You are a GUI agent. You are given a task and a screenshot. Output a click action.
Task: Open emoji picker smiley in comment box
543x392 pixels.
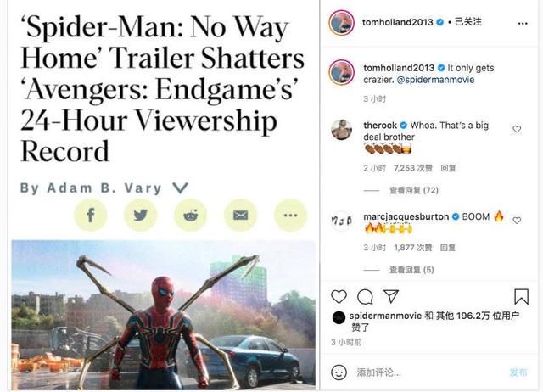click(x=339, y=372)
